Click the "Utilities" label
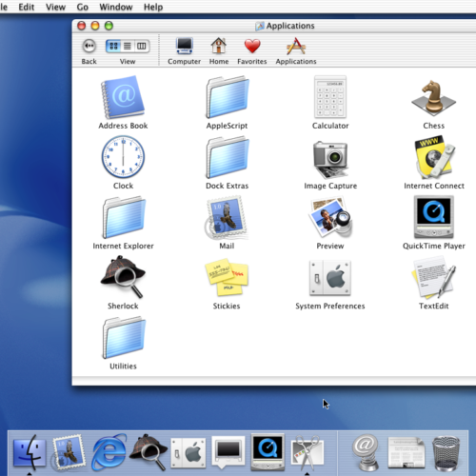This screenshot has width=476, height=476. (x=123, y=367)
